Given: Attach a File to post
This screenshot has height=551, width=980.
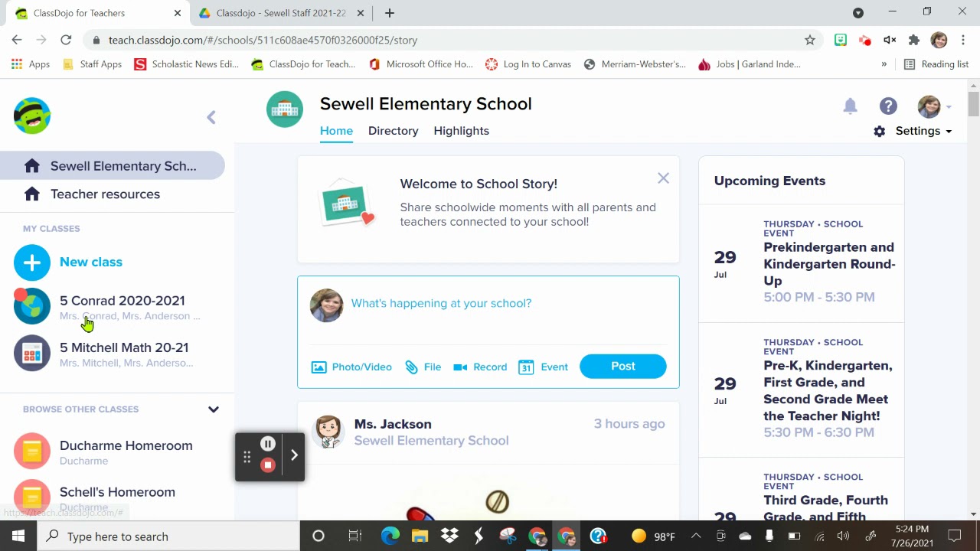Looking at the screenshot, I should coord(423,367).
